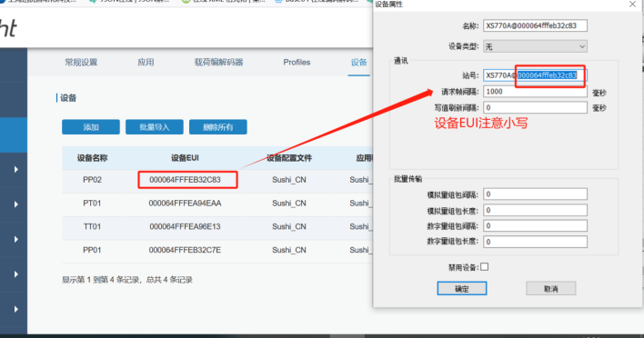The width and height of the screenshot is (644, 338).
Task: Click Sushi_CN profile in the PT01 row
Action: pyautogui.click(x=288, y=203)
